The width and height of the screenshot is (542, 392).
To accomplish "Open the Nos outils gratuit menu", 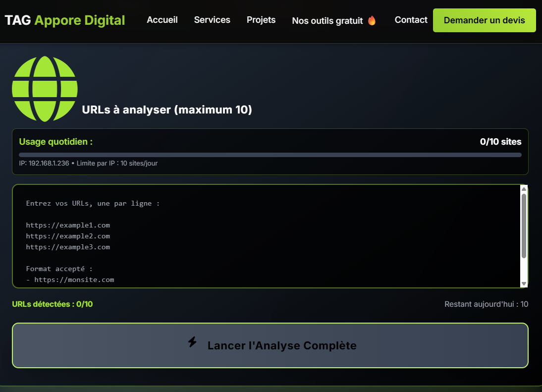I will pos(327,21).
